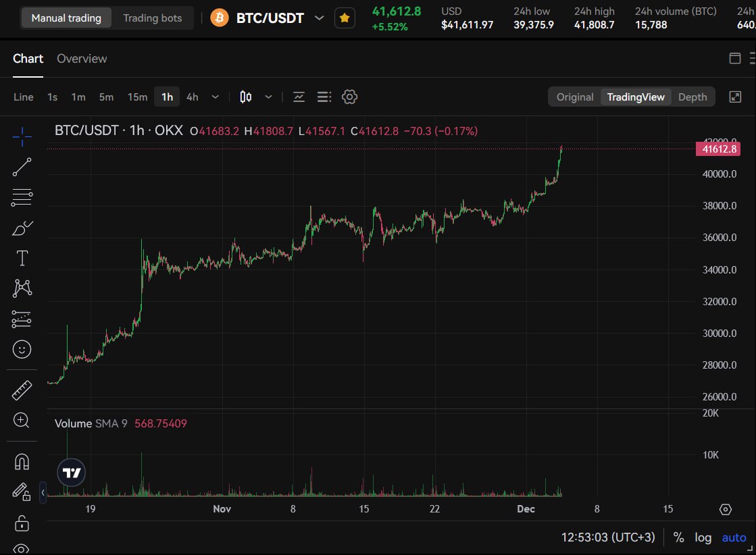This screenshot has width=756, height=555.
Task: Open chart settings gear
Action: (x=349, y=97)
